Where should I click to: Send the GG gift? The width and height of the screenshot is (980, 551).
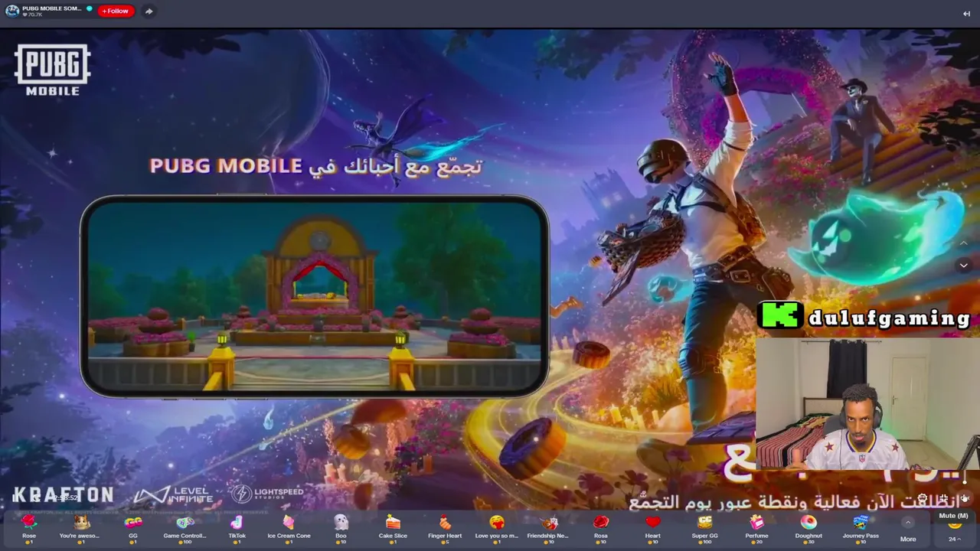[133, 528]
